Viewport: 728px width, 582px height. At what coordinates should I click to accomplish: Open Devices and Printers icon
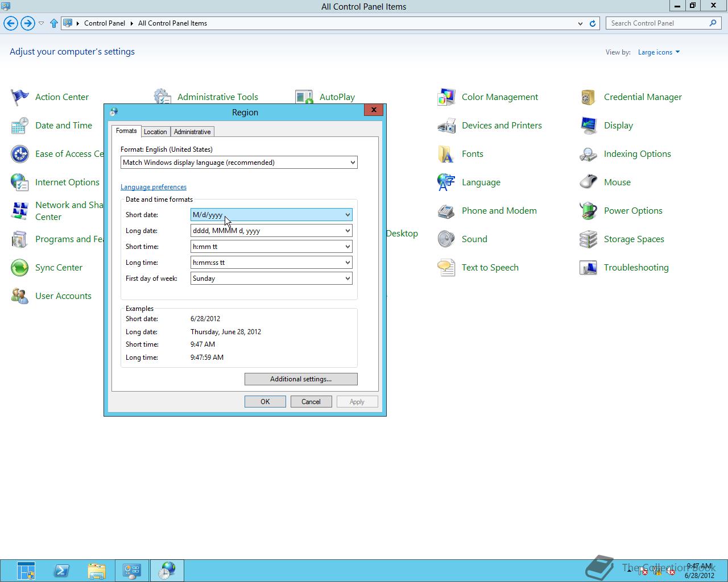click(x=446, y=126)
